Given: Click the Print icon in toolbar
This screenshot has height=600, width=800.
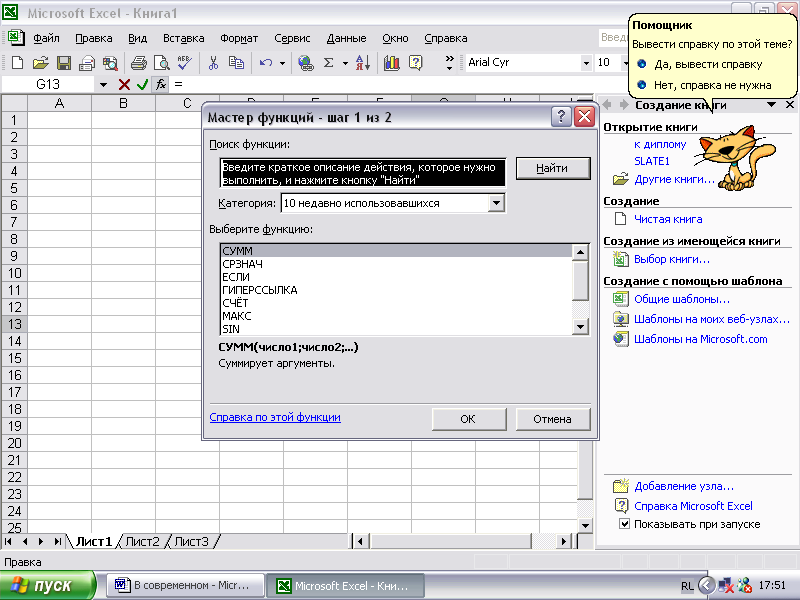Looking at the screenshot, I should tap(139, 62).
